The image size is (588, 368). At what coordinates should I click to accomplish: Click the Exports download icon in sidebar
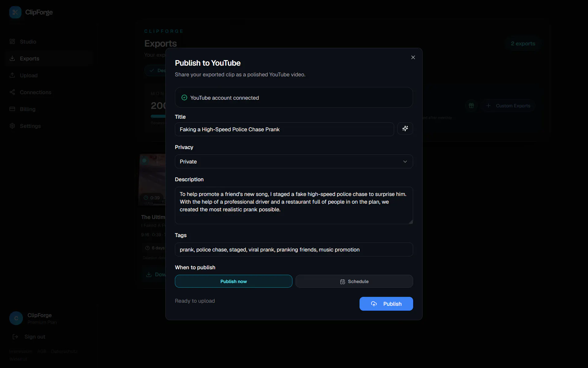point(12,58)
